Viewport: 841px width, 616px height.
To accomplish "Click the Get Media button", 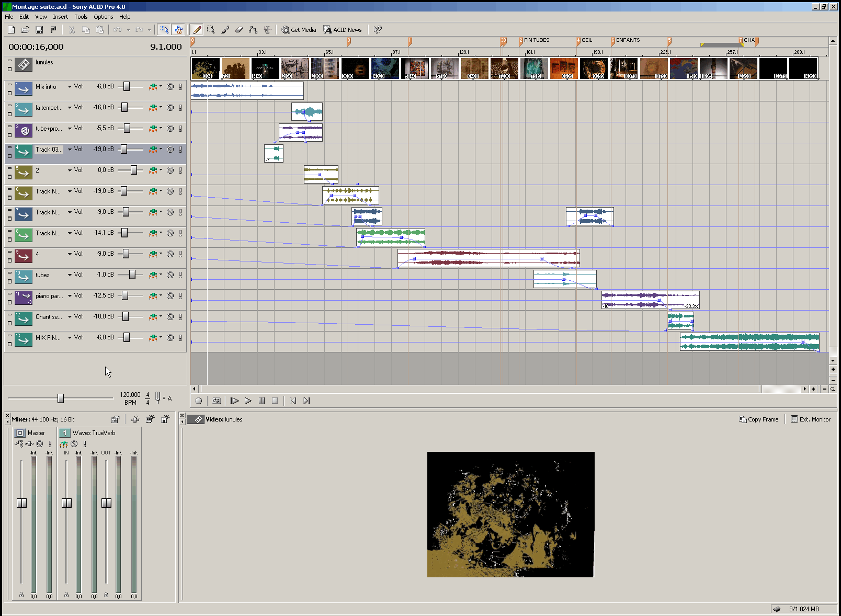I will tap(299, 30).
